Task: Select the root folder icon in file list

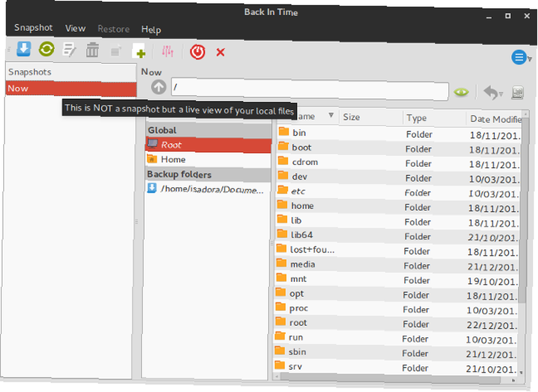Action: click(x=280, y=321)
